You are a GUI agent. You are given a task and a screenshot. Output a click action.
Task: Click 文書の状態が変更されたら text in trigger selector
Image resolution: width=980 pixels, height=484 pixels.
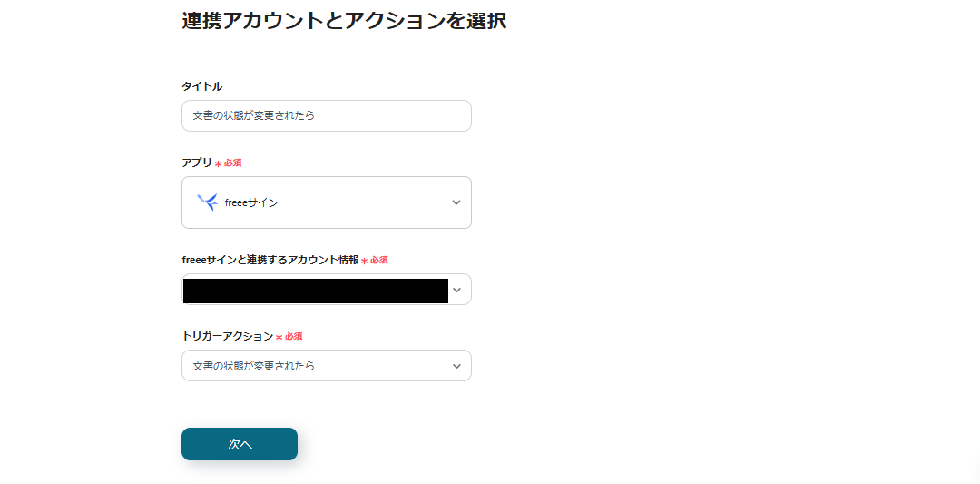pos(254,366)
